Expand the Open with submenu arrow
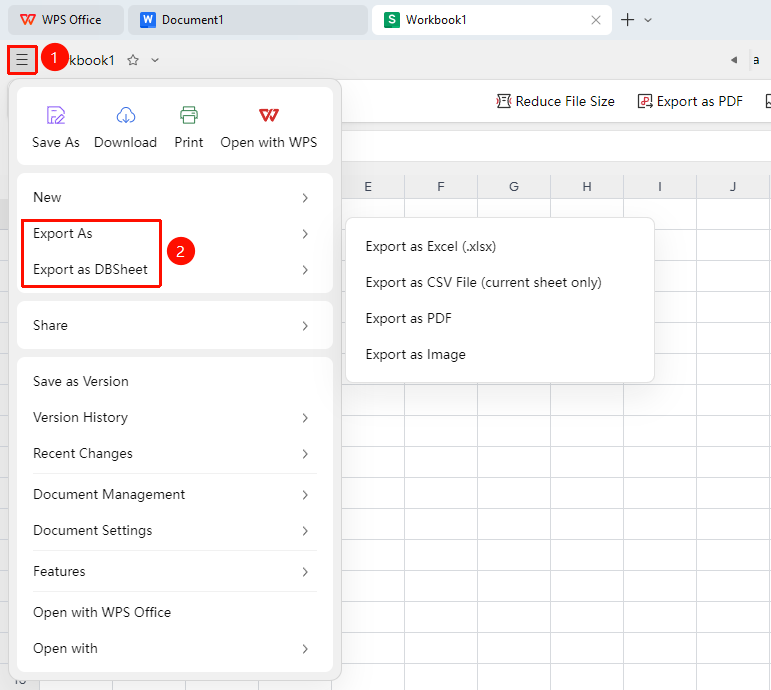 pos(305,649)
